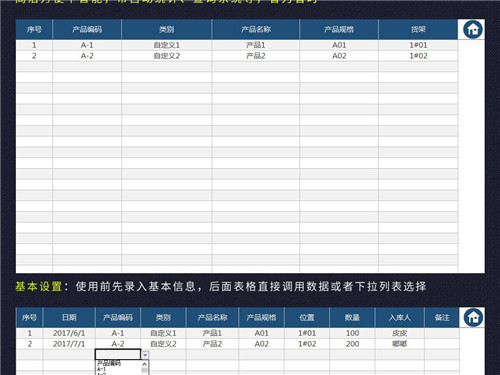Select the date cell 2017/6/1
The image size is (500, 375).
(x=69, y=333)
